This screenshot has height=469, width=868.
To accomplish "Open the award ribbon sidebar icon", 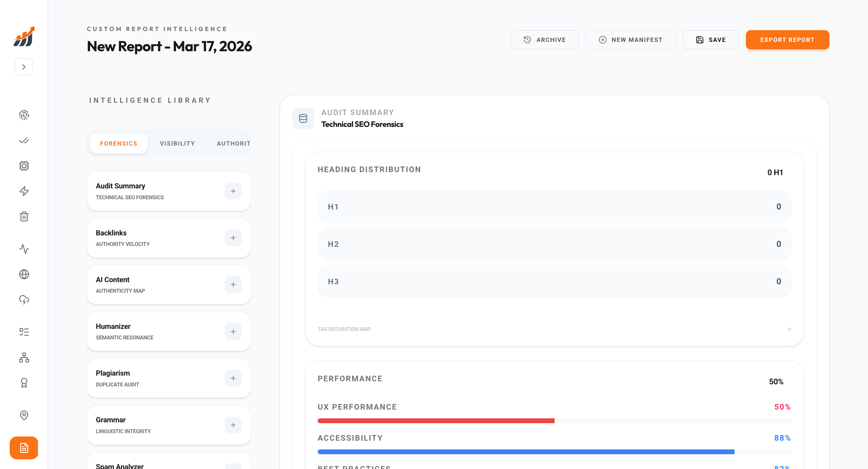I will [24, 383].
